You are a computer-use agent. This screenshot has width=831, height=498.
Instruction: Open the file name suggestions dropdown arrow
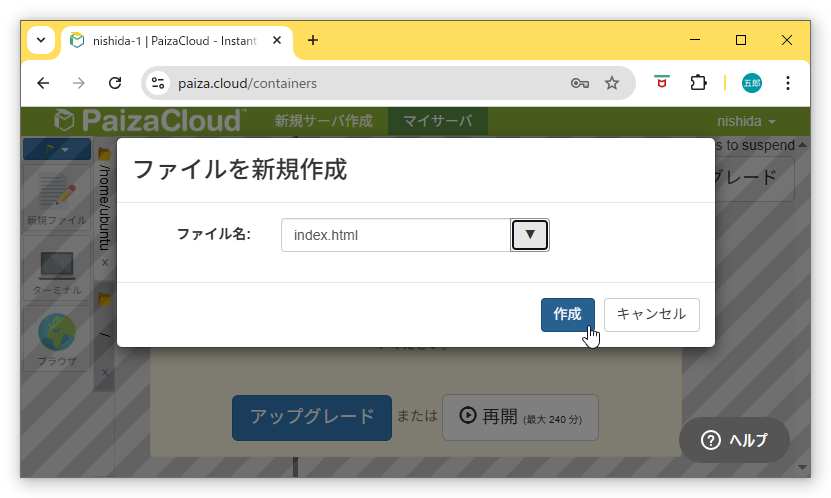point(529,235)
